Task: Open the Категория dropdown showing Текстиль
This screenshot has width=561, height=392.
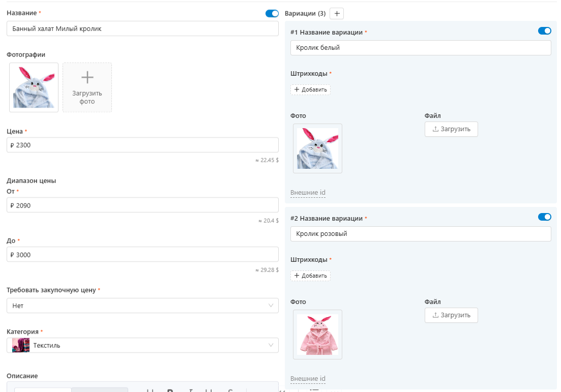Action: coord(142,345)
